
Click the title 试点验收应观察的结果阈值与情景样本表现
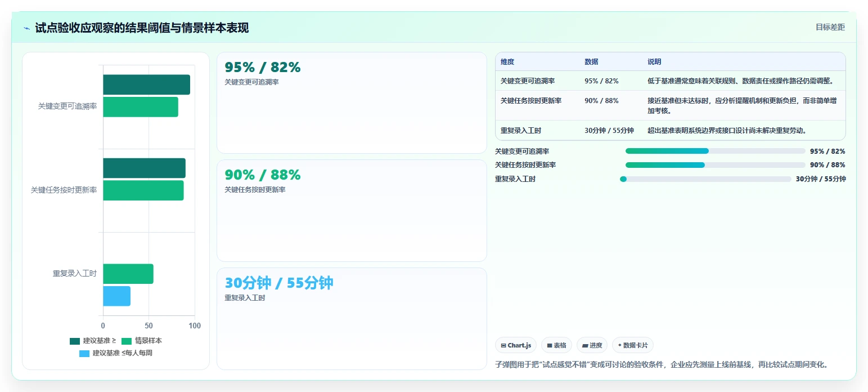coord(142,28)
